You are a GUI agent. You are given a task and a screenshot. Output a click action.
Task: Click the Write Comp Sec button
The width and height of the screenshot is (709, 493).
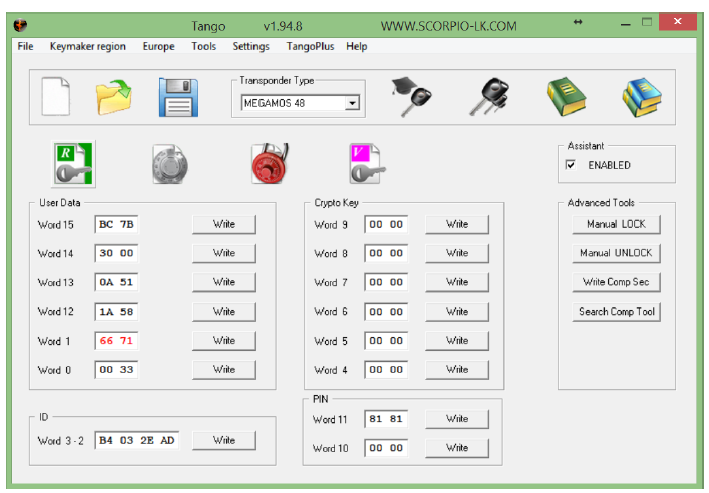[x=616, y=282]
